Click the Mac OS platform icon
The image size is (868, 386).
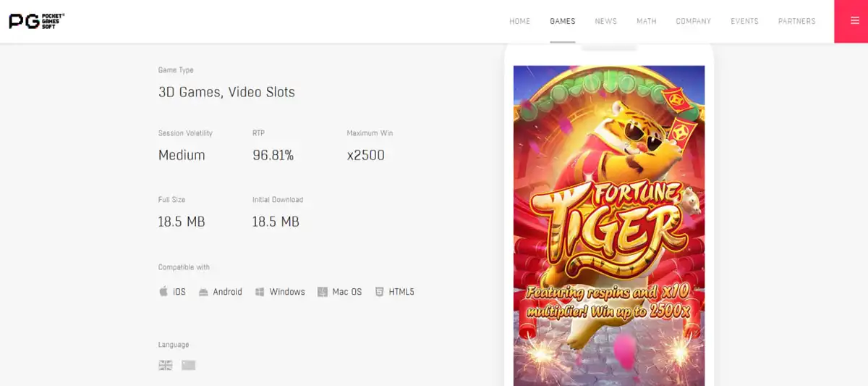click(323, 292)
